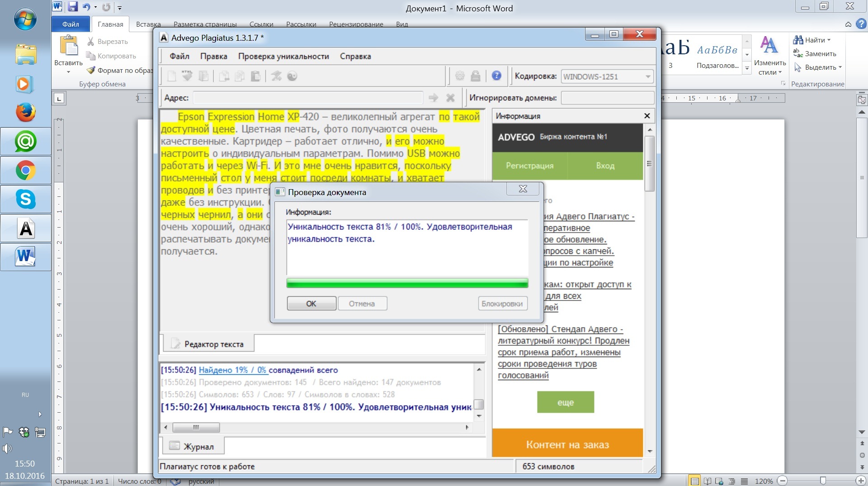Open the Справка menu in Advego
The height and width of the screenshot is (486, 868).
[355, 56]
